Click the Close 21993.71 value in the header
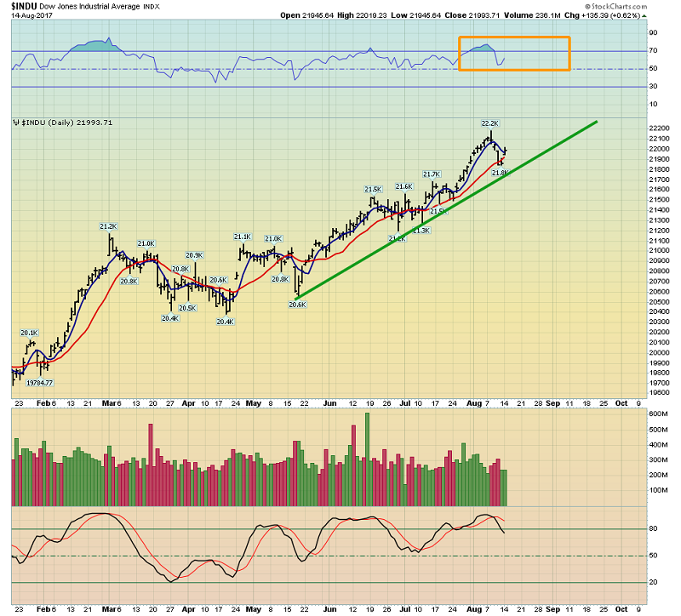Viewport: 681px width, 616px height. [x=472, y=15]
